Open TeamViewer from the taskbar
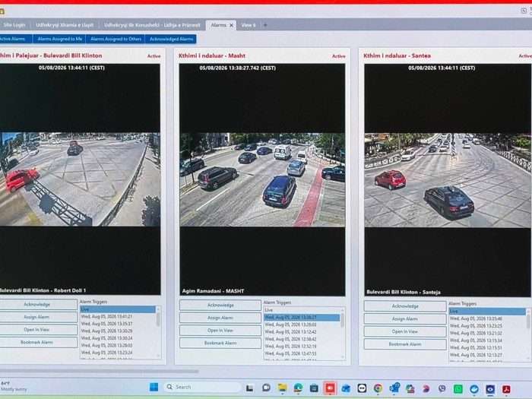Screen dimensions: 532x399 click(362, 388)
